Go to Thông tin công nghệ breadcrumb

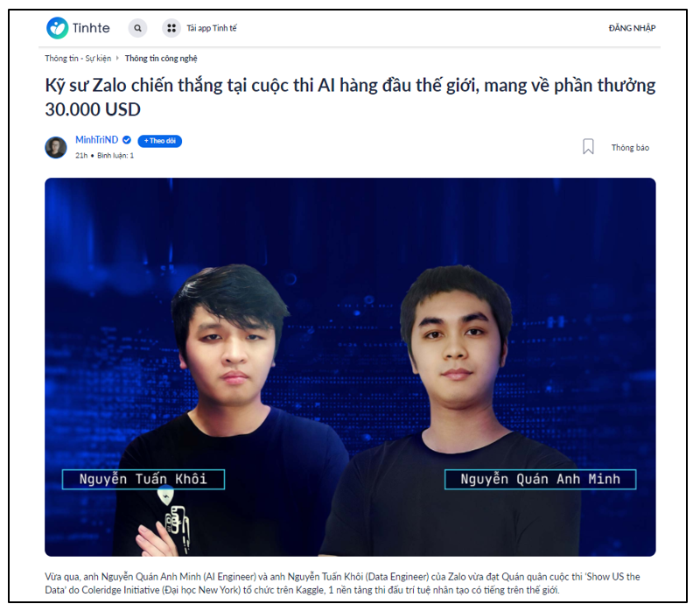(161, 59)
